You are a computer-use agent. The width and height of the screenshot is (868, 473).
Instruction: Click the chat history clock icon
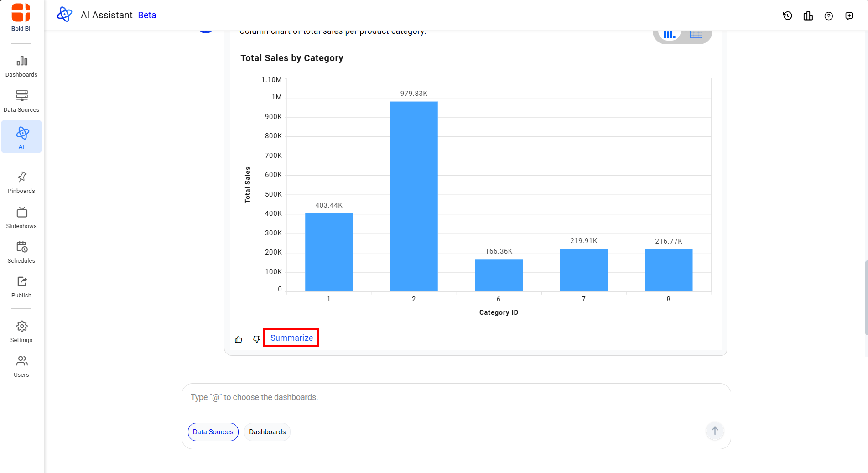click(x=787, y=16)
